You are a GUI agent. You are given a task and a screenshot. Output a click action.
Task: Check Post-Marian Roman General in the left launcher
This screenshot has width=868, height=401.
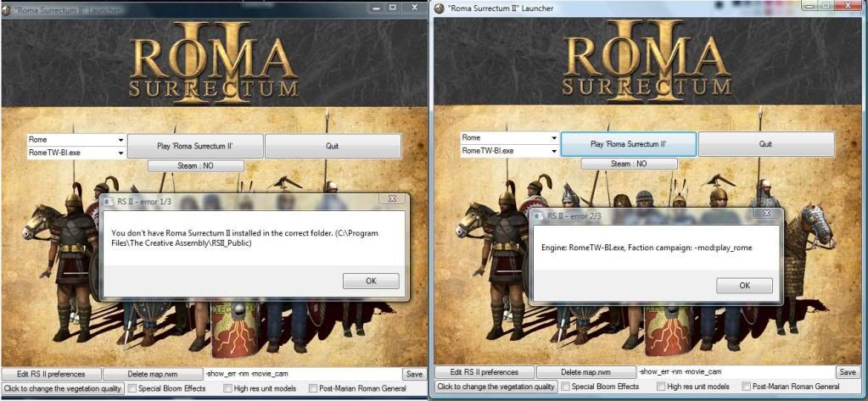pyautogui.click(x=313, y=388)
